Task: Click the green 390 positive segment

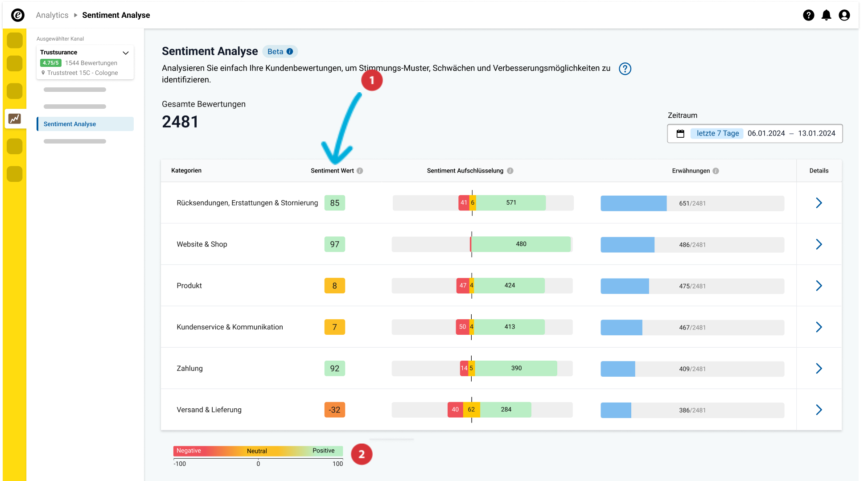Action: (x=516, y=368)
